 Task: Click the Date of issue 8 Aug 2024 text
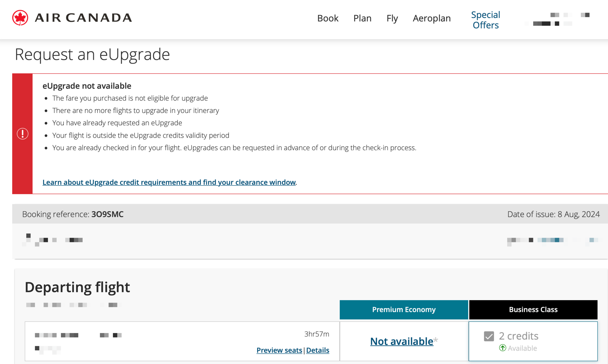coord(553,214)
